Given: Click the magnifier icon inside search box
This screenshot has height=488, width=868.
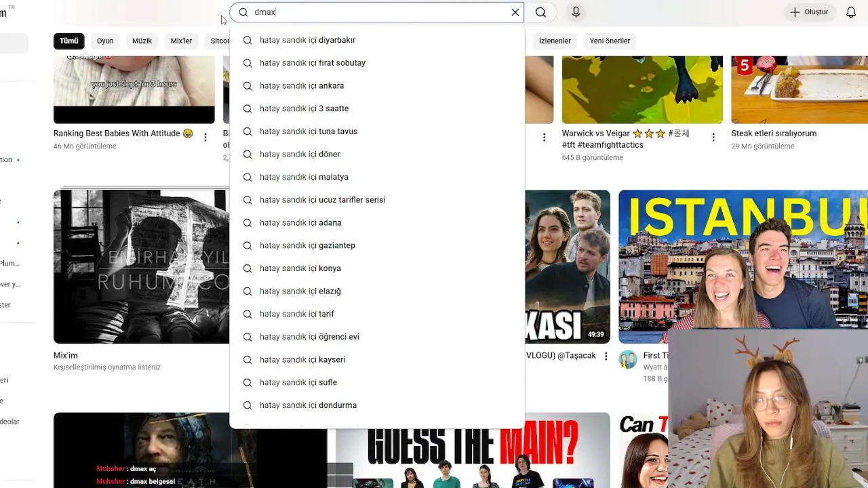Looking at the screenshot, I should coord(243,12).
